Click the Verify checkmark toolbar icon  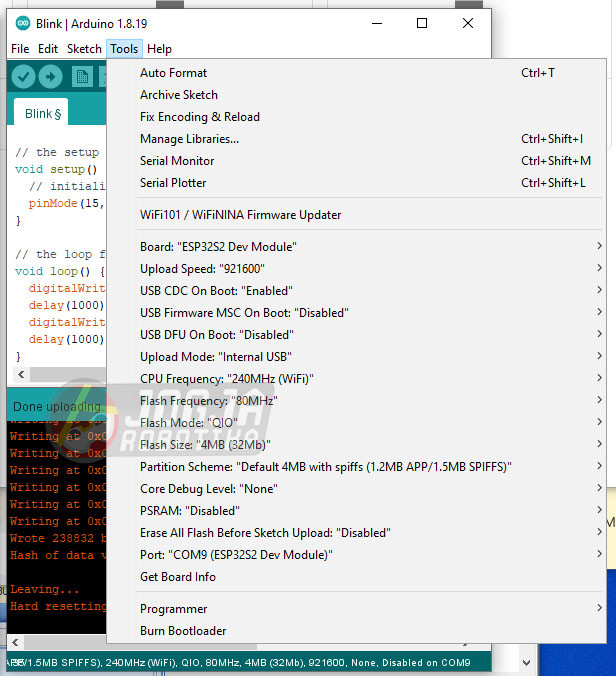pos(23,77)
